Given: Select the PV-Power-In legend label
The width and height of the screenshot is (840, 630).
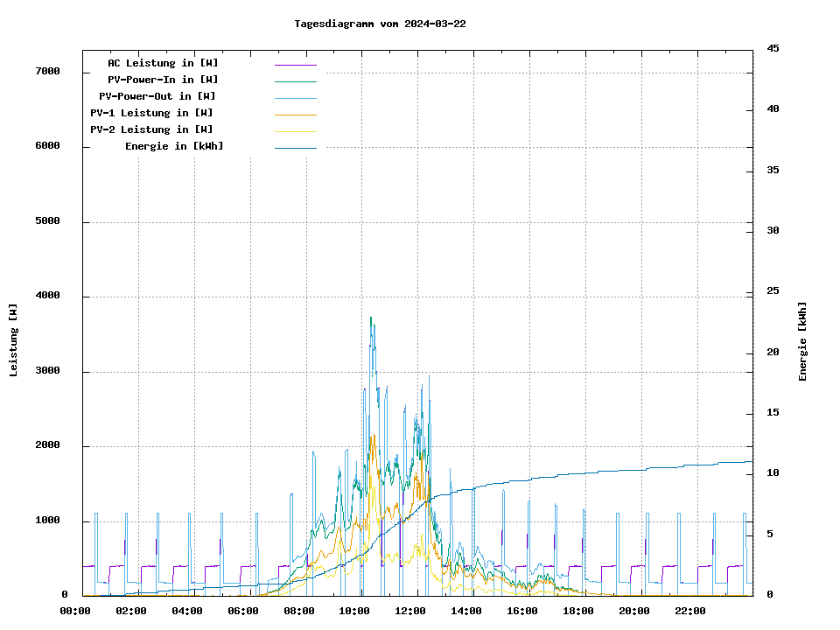Looking at the screenshot, I should [x=163, y=80].
